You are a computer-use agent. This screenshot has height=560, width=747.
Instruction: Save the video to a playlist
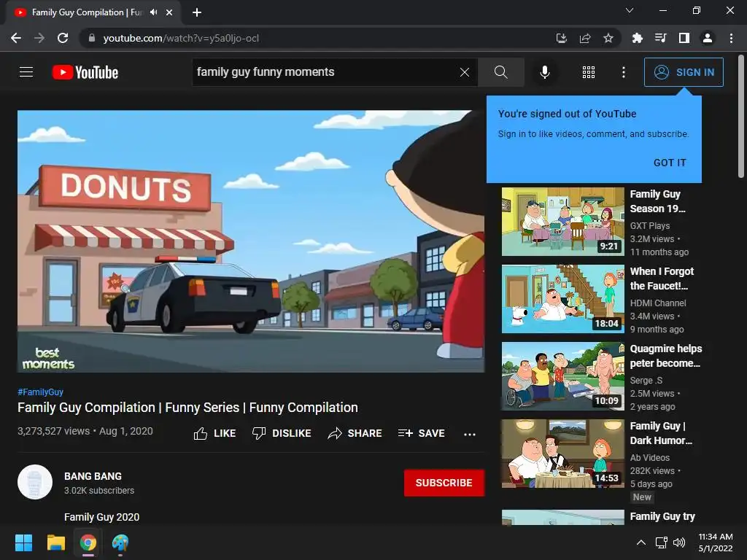[x=421, y=433]
